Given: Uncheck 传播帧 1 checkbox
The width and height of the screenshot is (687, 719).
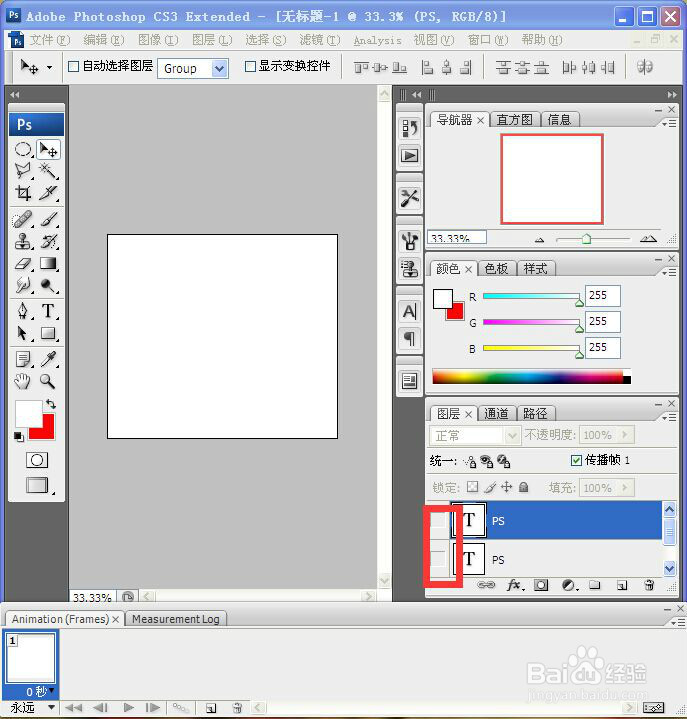Looking at the screenshot, I should (x=576, y=460).
